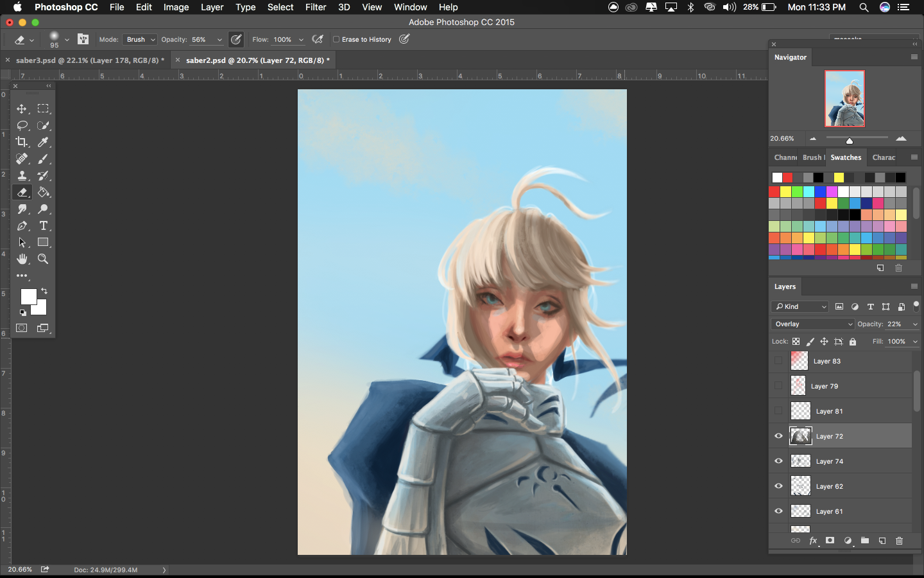
Task: Open the Filter menu
Action: [x=316, y=7]
